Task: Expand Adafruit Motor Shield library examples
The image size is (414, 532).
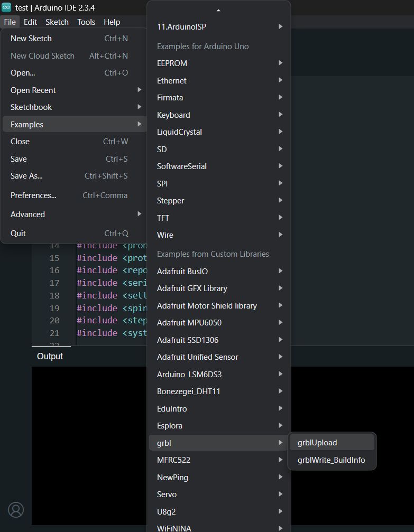Action: pos(219,305)
